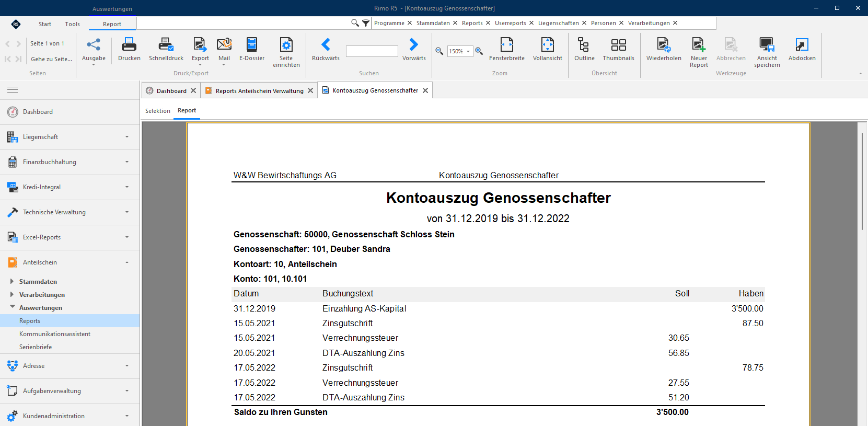Screen dimensions: 868x426
Task: Click the report vertical scrollbar
Action: click(x=862, y=181)
